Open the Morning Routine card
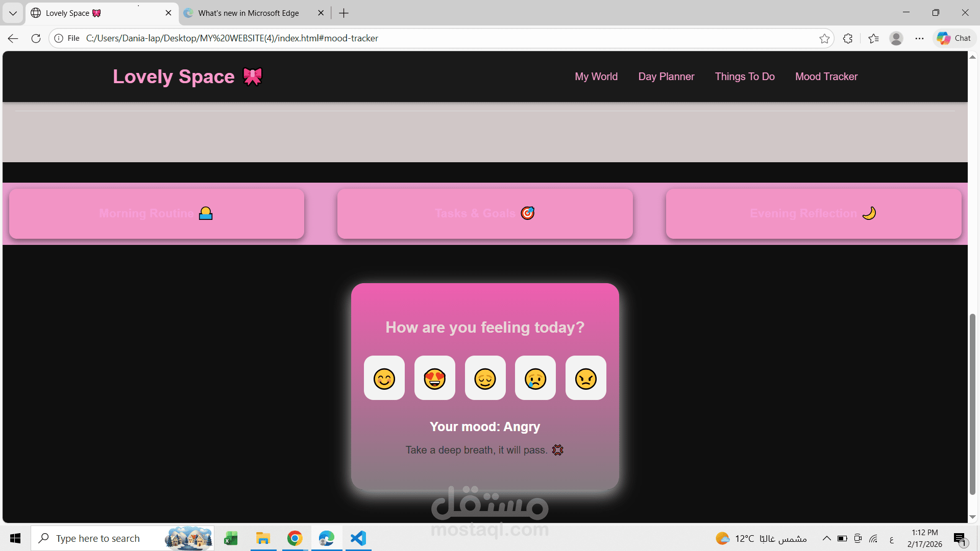This screenshot has height=551, width=980. point(157,214)
